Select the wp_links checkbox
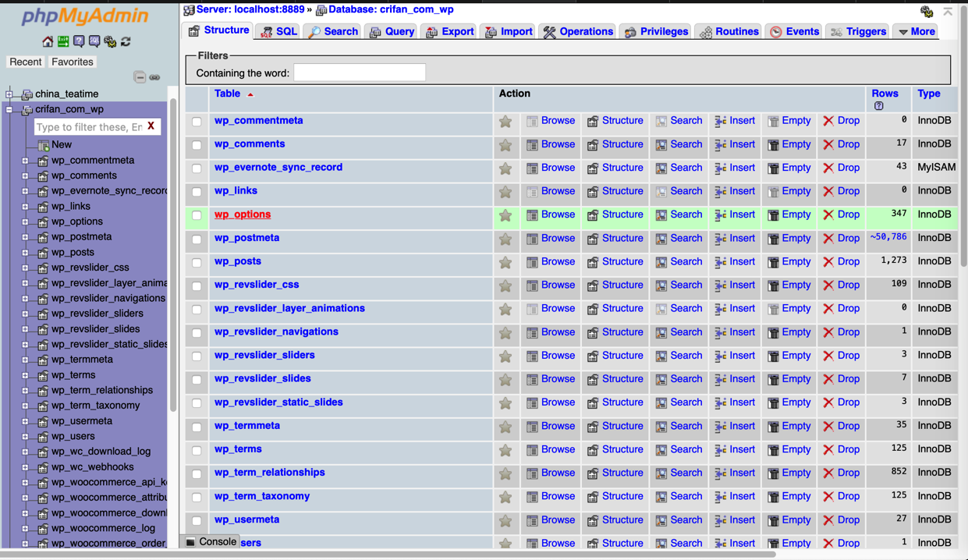 197,192
